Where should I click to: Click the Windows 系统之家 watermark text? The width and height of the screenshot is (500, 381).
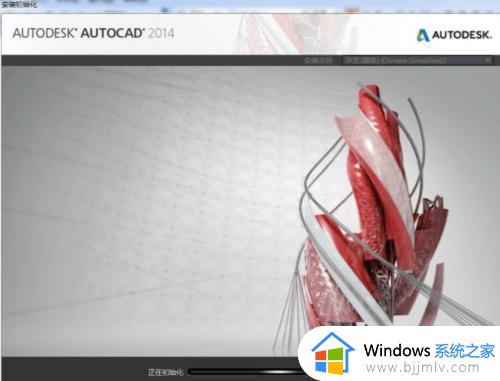click(x=429, y=351)
